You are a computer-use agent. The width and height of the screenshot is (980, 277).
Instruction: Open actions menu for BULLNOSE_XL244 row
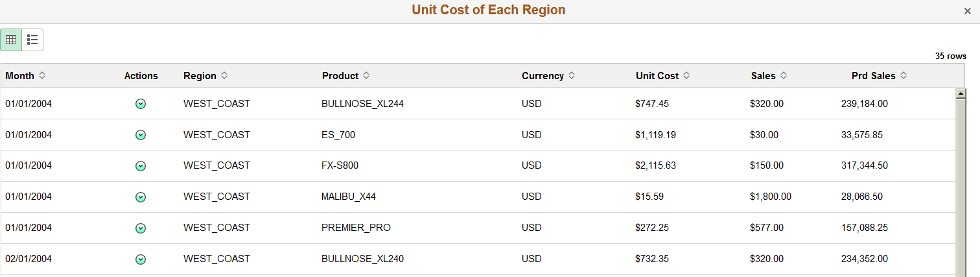pyautogui.click(x=141, y=104)
